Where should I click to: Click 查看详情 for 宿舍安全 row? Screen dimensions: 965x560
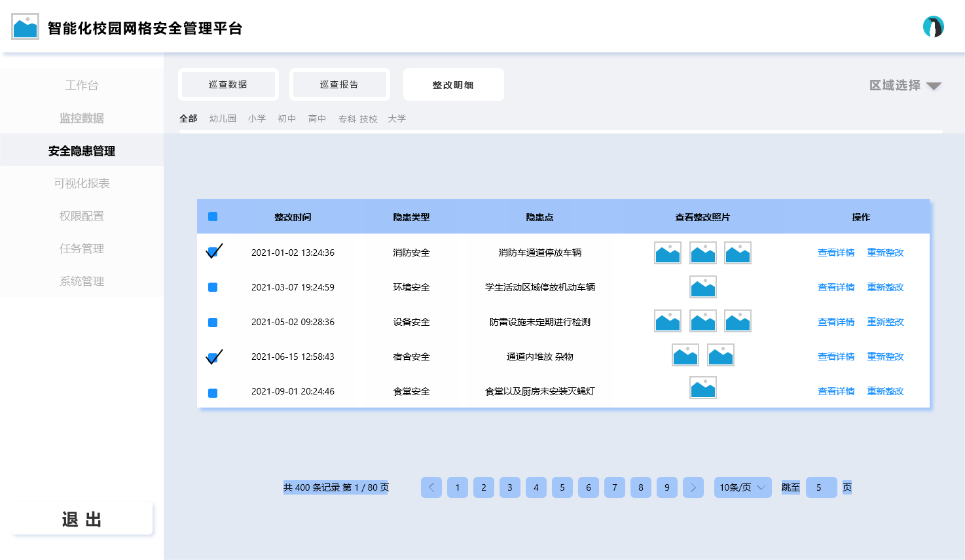coord(836,357)
